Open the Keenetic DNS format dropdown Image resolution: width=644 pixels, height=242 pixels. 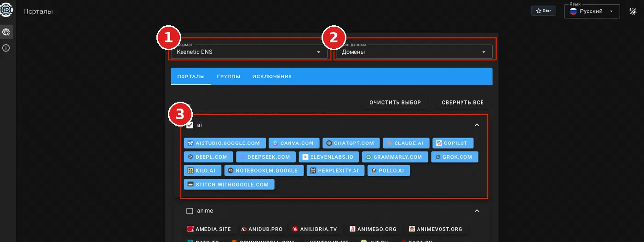249,52
